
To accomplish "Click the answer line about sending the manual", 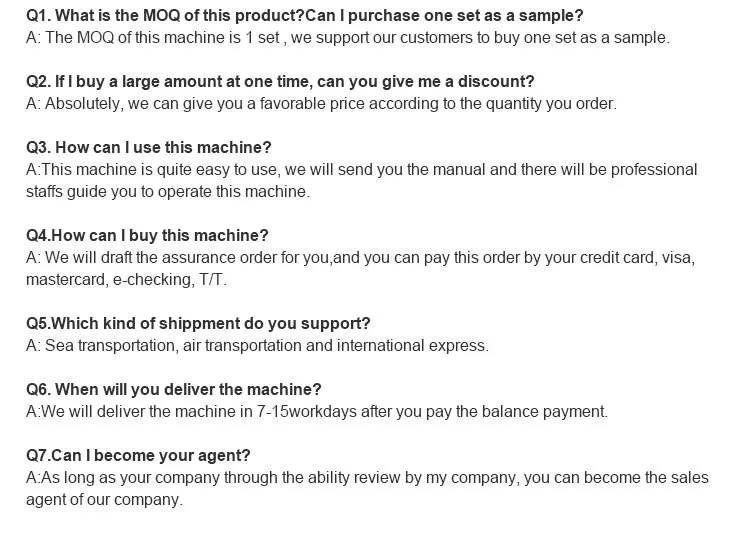I will pos(361,169).
